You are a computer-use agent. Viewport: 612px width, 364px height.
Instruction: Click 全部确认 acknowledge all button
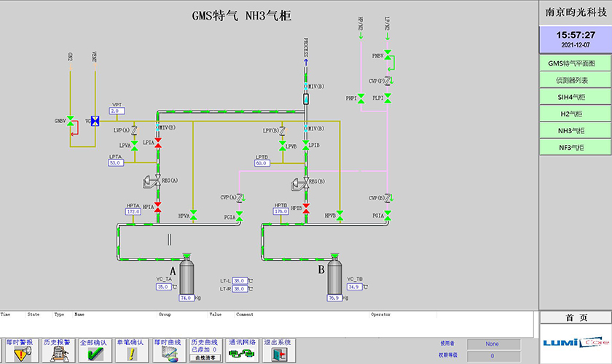pyautogui.click(x=95, y=350)
